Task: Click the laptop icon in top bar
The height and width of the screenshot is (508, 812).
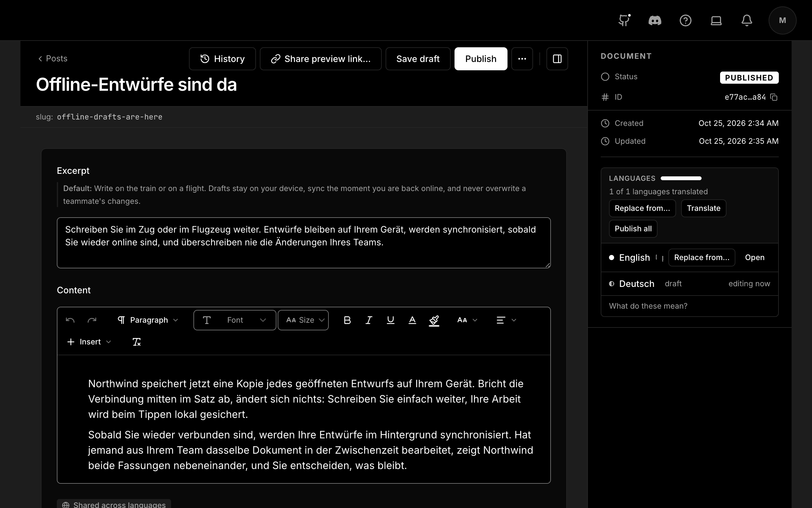Action: pos(716,20)
